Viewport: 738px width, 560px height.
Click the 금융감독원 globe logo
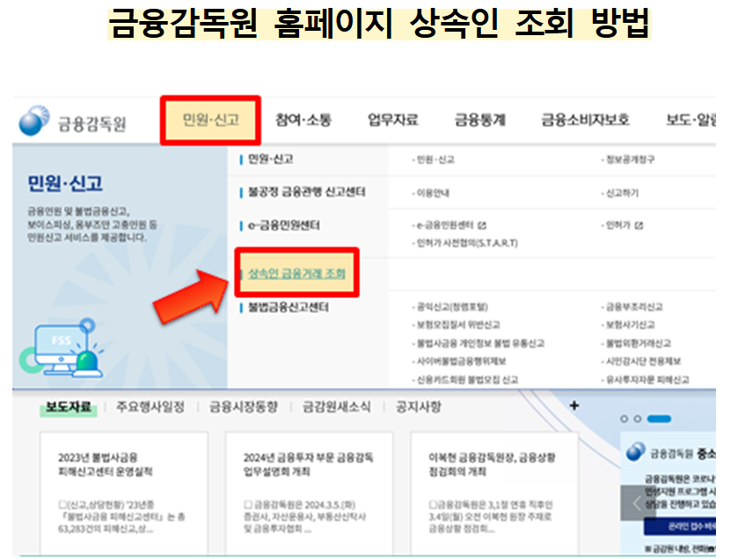tap(35, 120)
